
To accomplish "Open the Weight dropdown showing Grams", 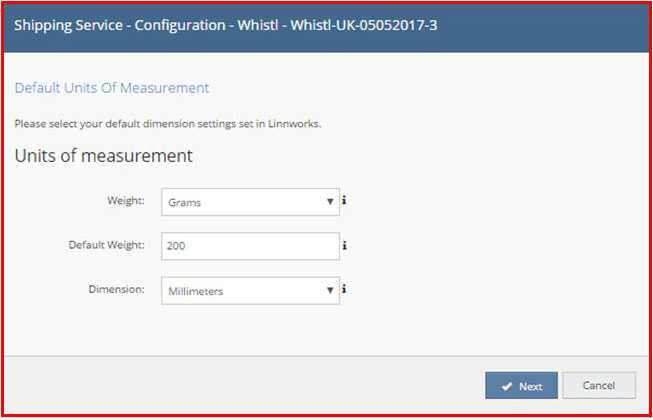I will pos(250,202).
